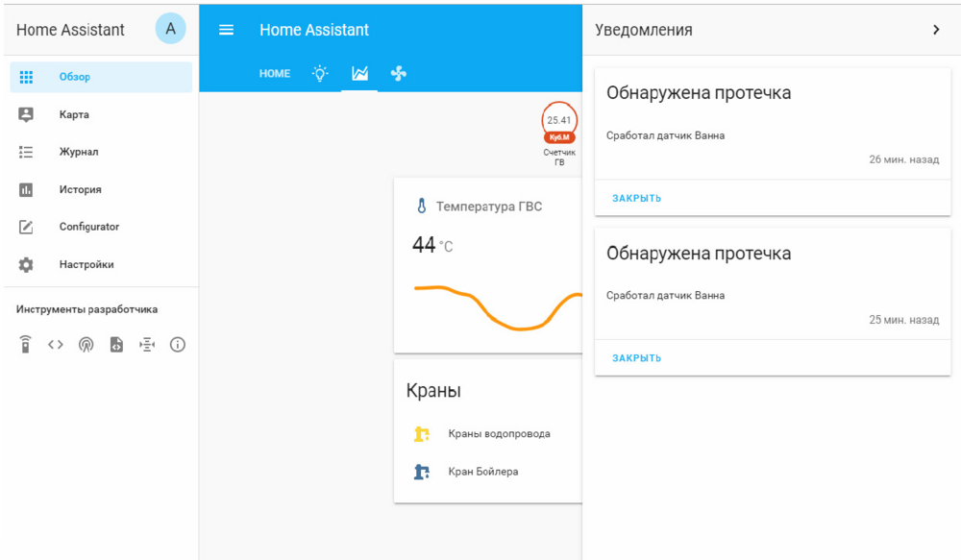Open the Журнал logbook page

[101, 152]
